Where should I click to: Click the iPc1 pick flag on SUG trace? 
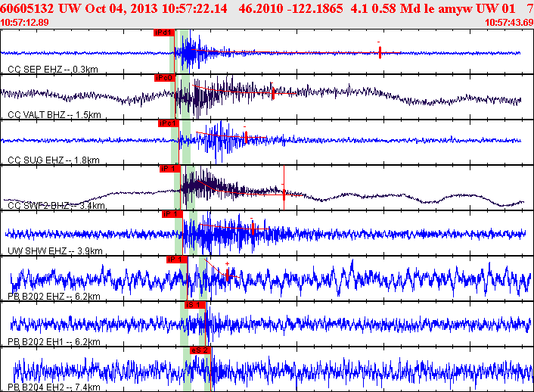168,123
